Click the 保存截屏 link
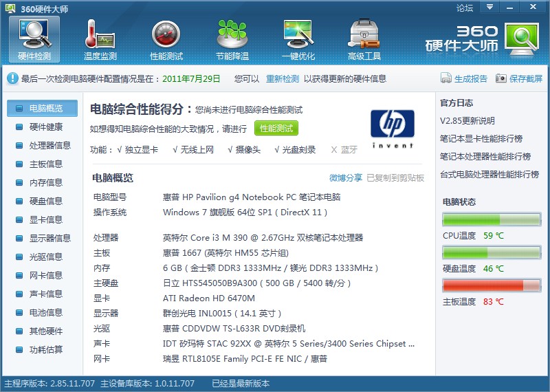The height and width of the screenshot is (392, 550). (526, 78)
